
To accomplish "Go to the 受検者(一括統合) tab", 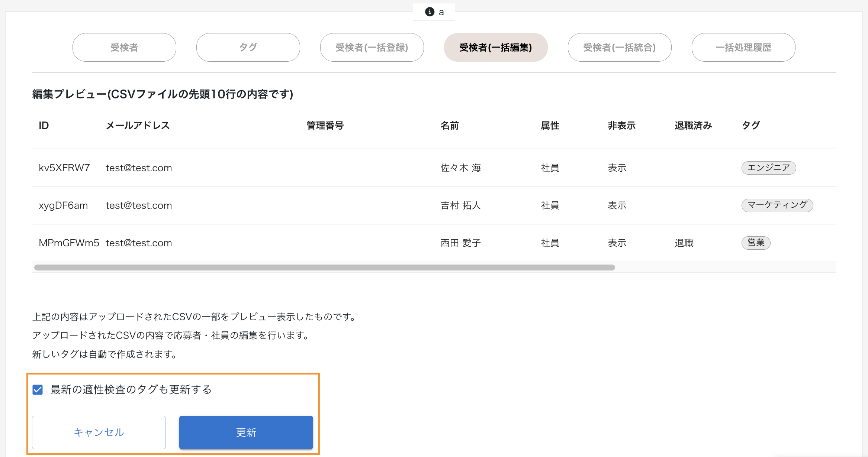I will tap(619, 48).
